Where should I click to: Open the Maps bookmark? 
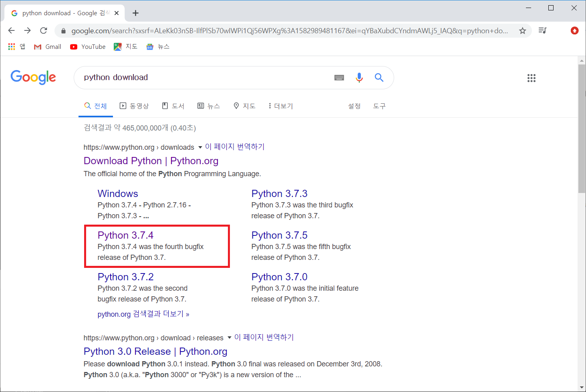125,46
